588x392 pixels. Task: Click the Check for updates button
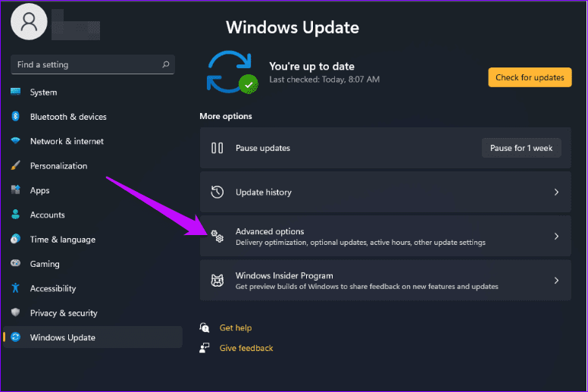pos(530,77)
